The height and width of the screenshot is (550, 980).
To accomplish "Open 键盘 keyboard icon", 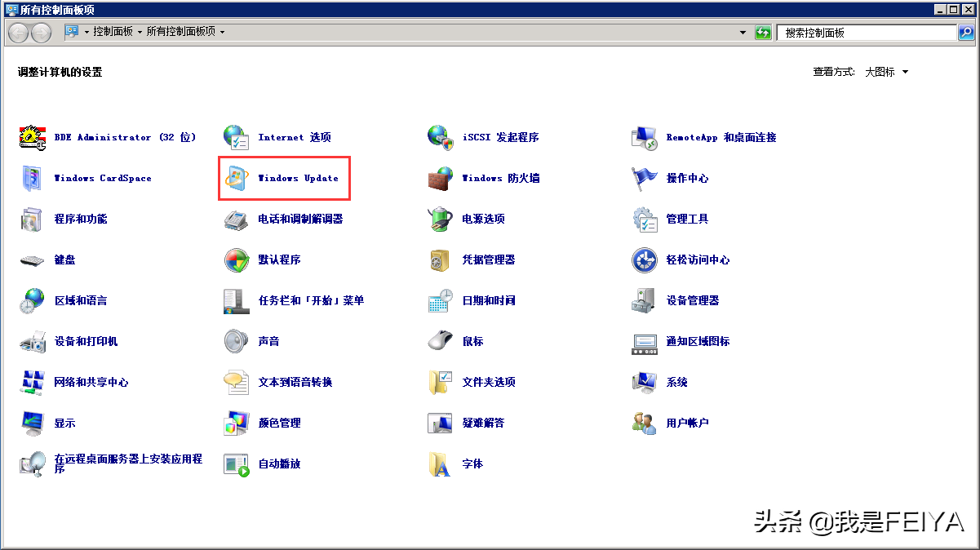I will [33, 259].
